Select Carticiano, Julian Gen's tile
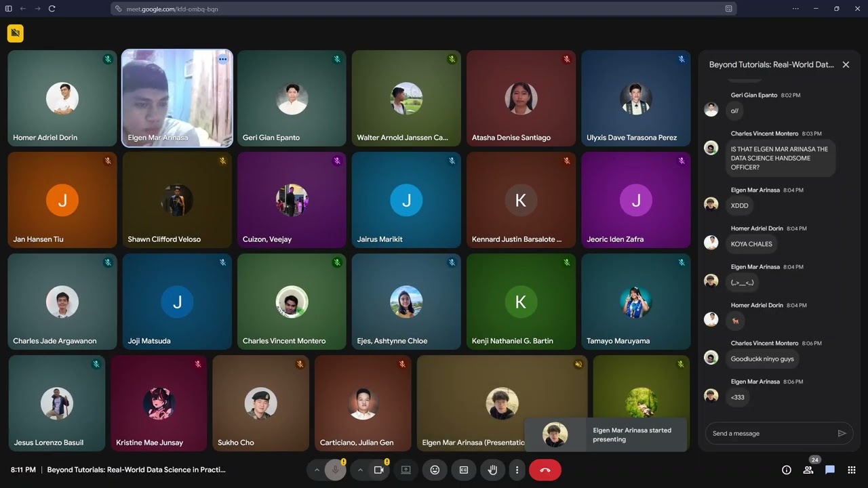The width and height of the screenshot is (868, 488). [x=363, y=403]
